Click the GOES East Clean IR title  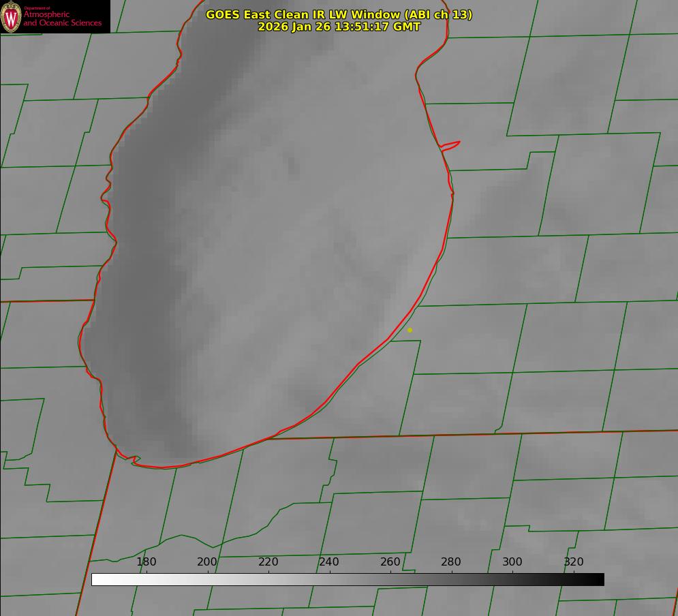339,14
